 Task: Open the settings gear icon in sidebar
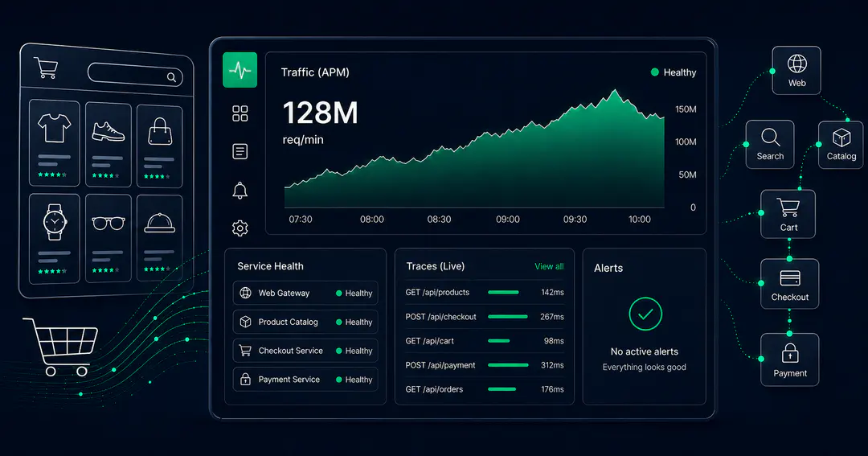tap(240, 228)
